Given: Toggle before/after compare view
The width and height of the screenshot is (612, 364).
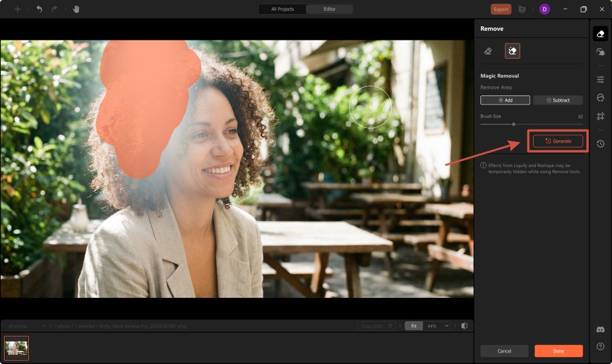Looking at the screenshot, I should [x=465, y=326].
